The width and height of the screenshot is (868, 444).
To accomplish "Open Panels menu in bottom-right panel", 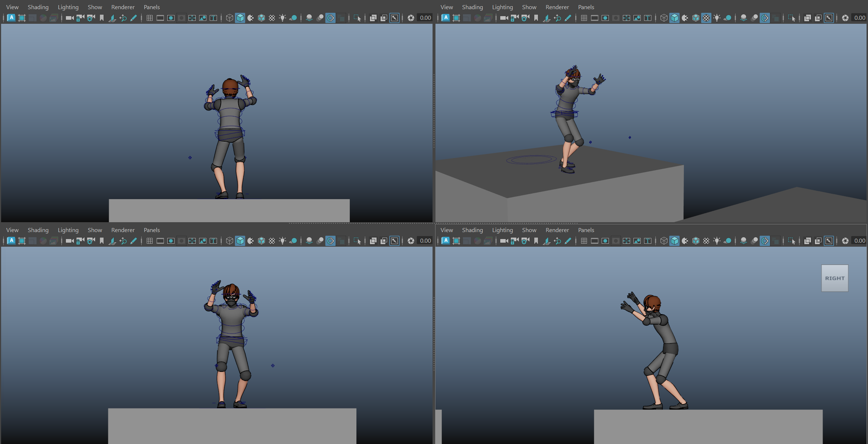I will (x=586, y=230).
